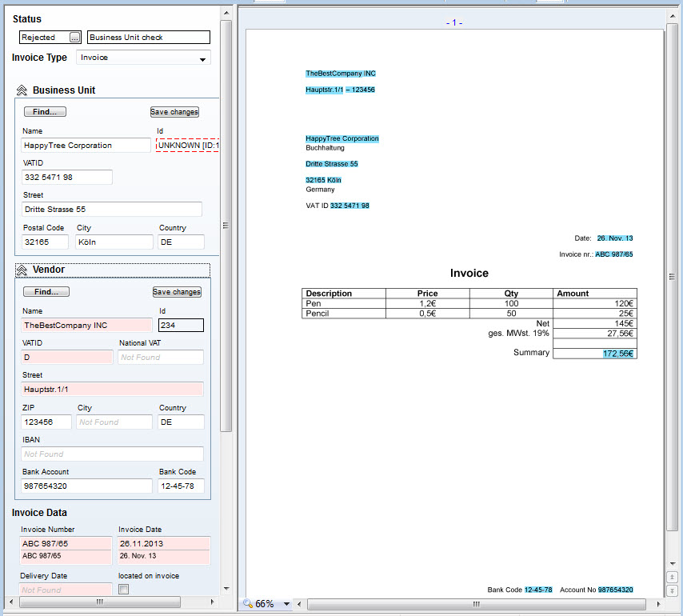
Task: Click the Vendor Country field
Action: click(x=181, y=422)
